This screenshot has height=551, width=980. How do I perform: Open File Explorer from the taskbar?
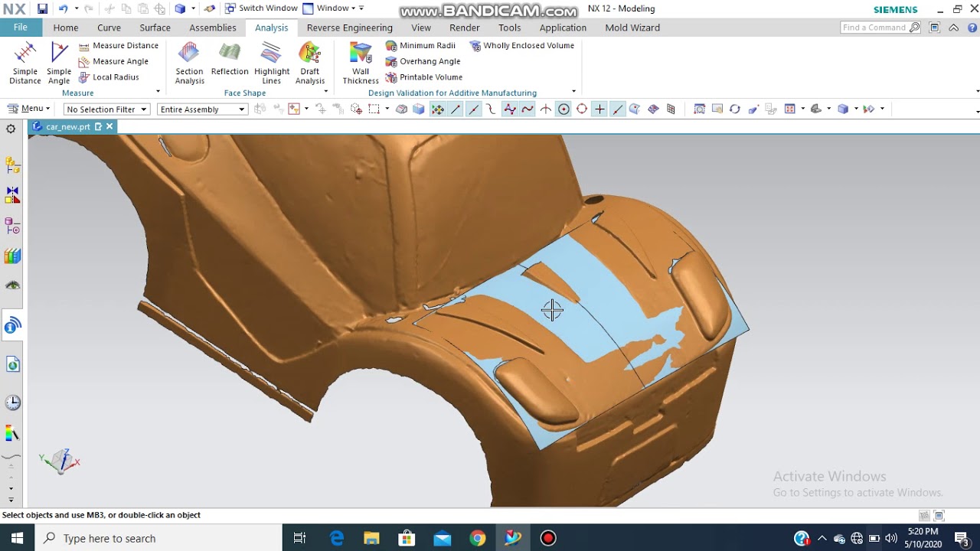coord(371,538)
